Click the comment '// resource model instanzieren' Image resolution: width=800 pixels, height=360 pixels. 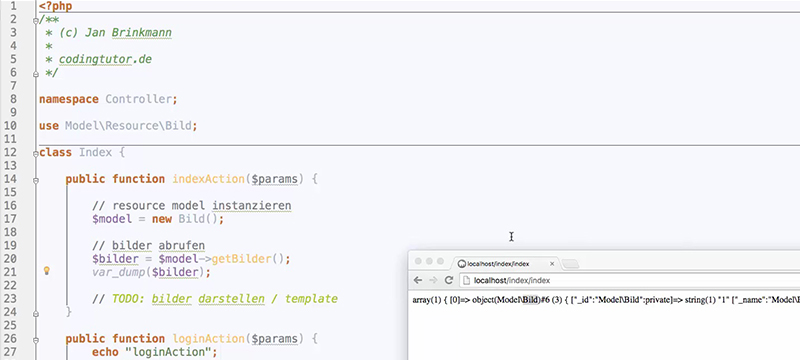(192, 205)
